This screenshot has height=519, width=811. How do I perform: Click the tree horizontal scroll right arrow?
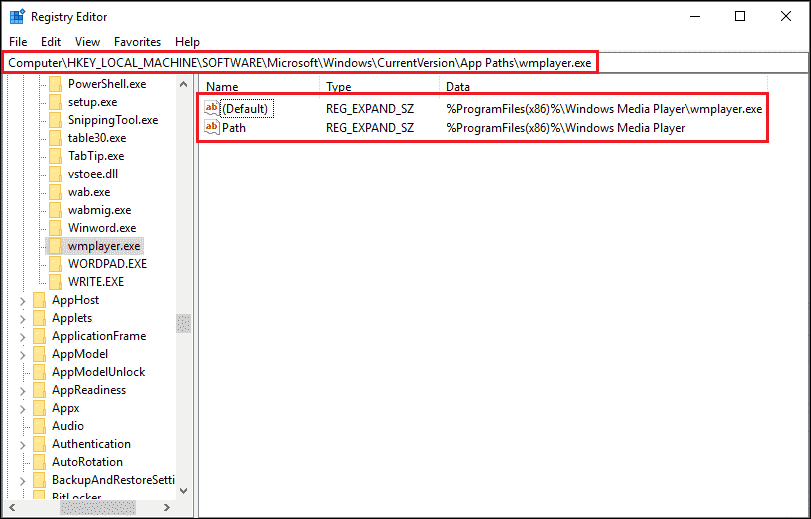[167, 508]
